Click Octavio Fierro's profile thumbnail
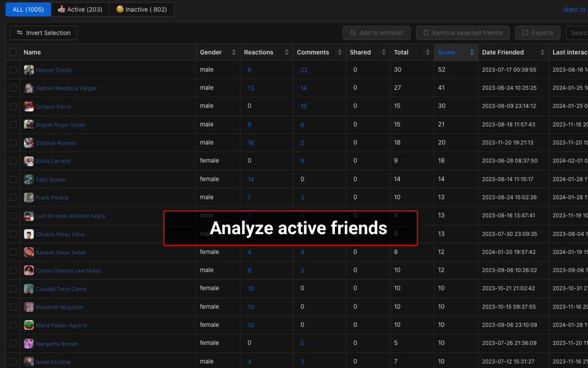The image size is (588, 368). (28, 106)
